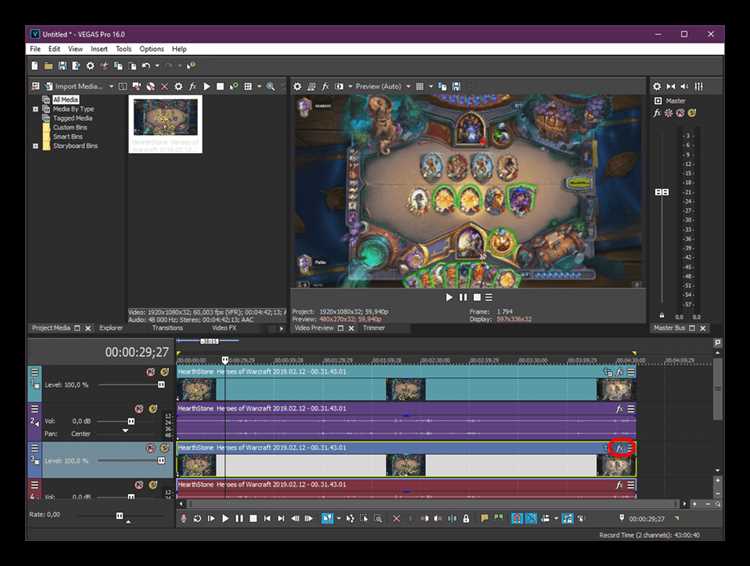Click Play in timeline transport bar
This screenshot has height=566, width=750.
click(x=225, y=518)
